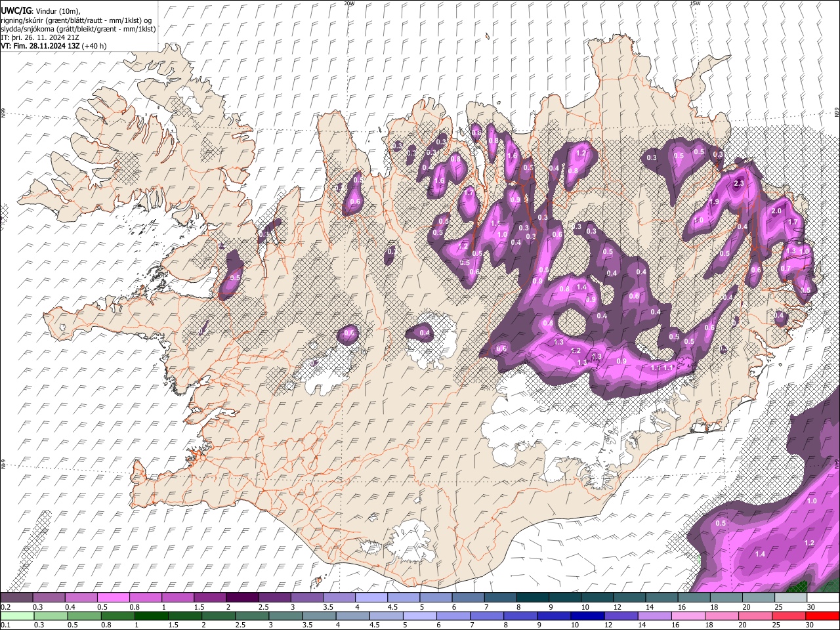
Task: Click the 'IT: þri. 26. 11. 2024 21Z' line
Action: (39, 38)
